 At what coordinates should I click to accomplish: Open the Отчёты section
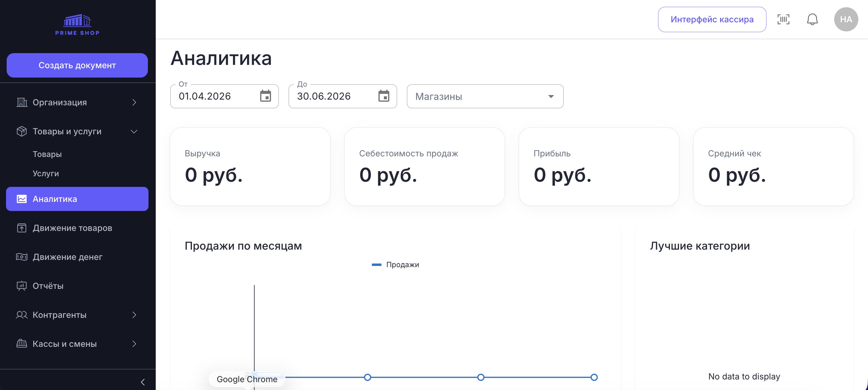coord(77,286)
